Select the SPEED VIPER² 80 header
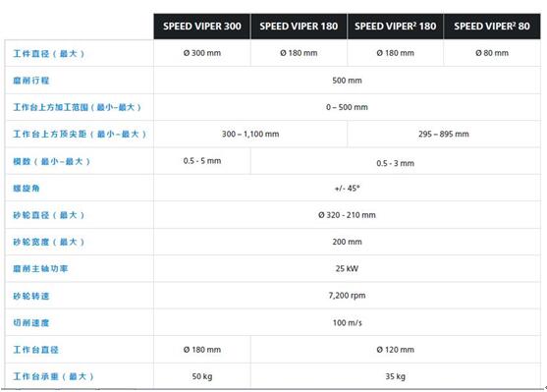Screen dimensions: 547x392 pyautogui.click(x=492, y=27)
